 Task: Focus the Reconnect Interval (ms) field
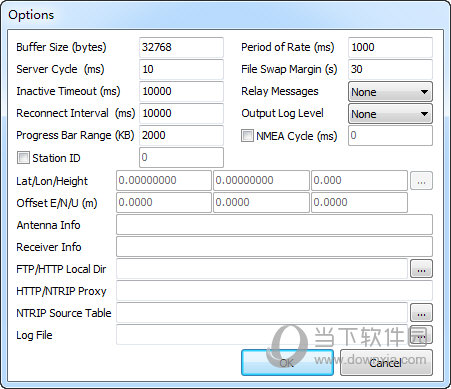point(181,113)
